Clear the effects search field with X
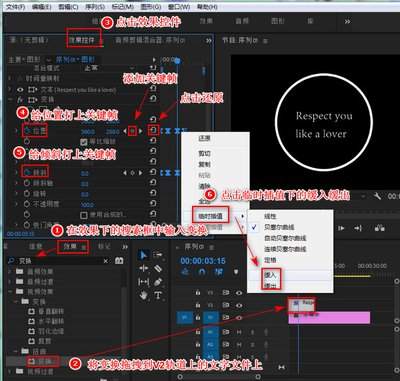Viewport: 400px width, 381px height. pos(106,261)
